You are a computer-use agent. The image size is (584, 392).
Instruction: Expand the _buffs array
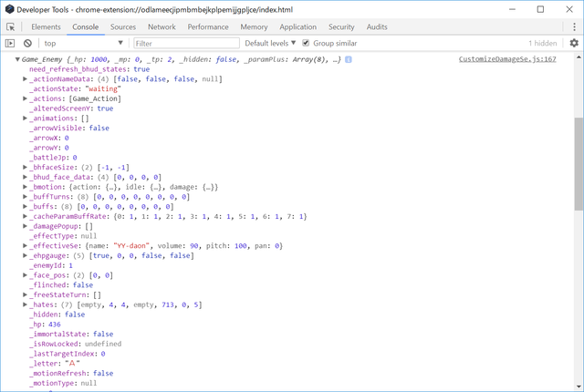click(x=25, y=206)
